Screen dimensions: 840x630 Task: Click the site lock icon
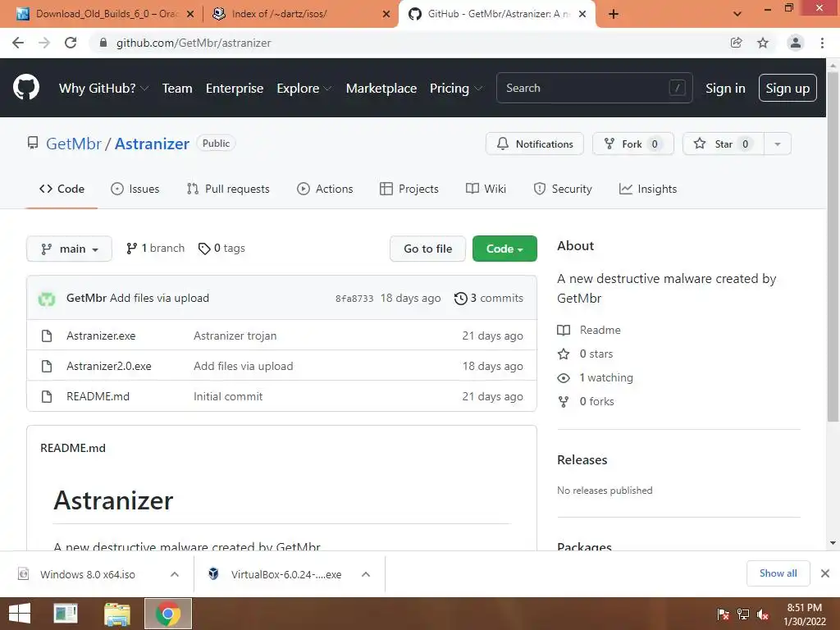pos(103,43)
